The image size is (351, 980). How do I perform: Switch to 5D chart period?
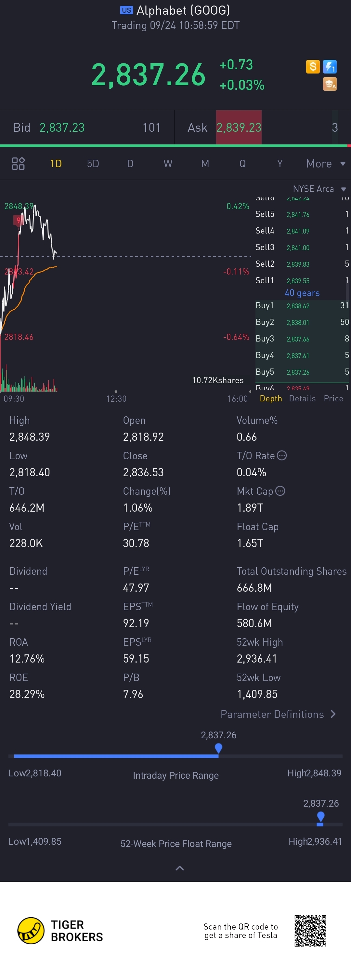93,164
